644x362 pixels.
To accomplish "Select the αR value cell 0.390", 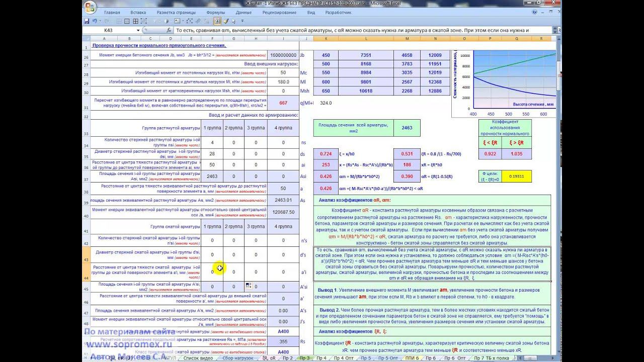I will tap(407, 176).
